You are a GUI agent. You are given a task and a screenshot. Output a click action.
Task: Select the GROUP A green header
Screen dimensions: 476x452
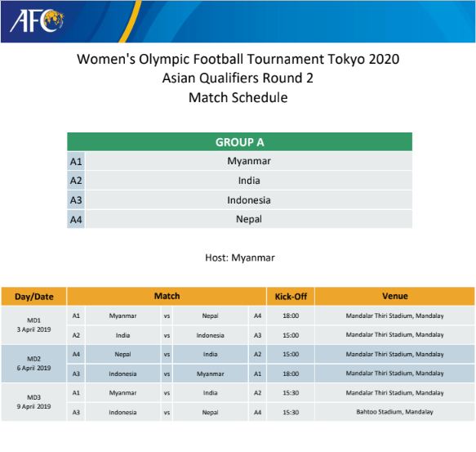click(239, 142)
